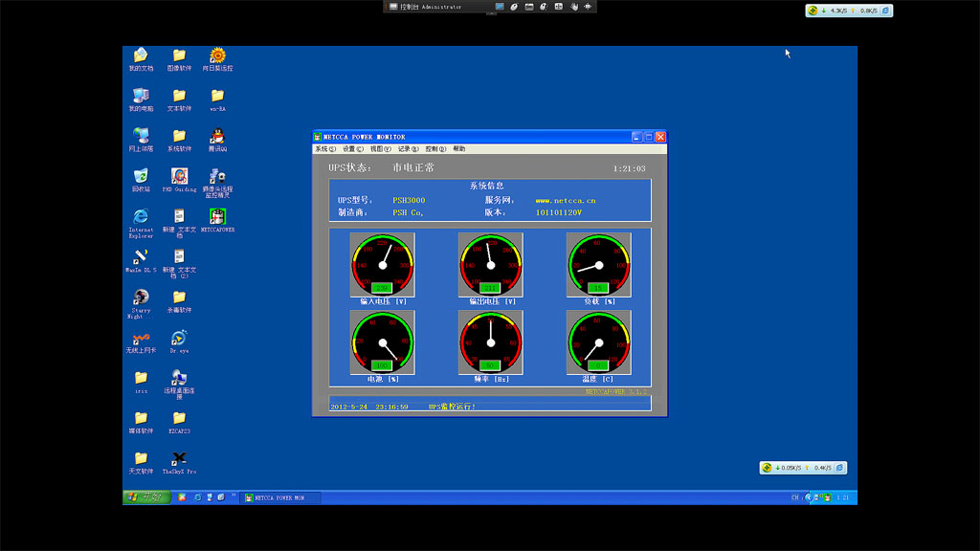Select the 摄像头远程监控精灵 webcam icon
980x551 pixels.
[217, 183]
